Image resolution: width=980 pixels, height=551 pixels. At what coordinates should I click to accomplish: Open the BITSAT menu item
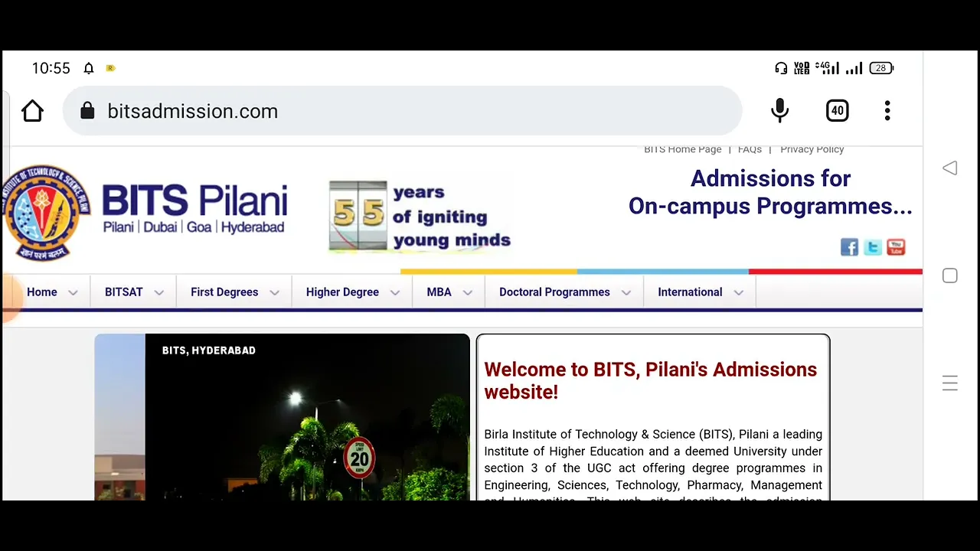pos(124,292)
